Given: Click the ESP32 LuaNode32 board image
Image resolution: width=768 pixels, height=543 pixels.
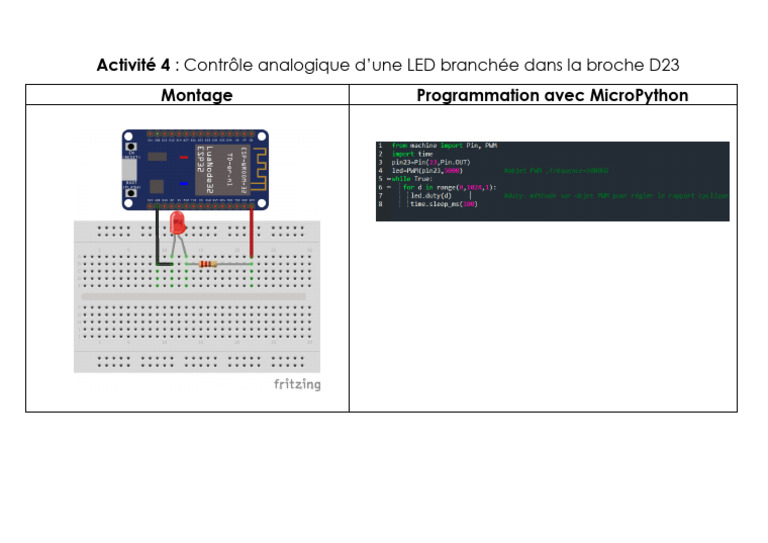Looking at the screenshot, I should coord(195,169).
